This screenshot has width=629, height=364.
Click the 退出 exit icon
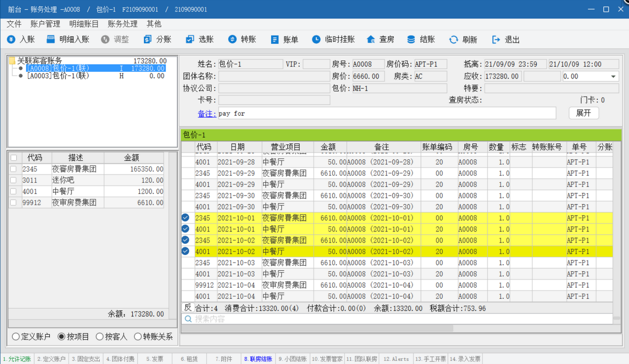tap(496, 39)
